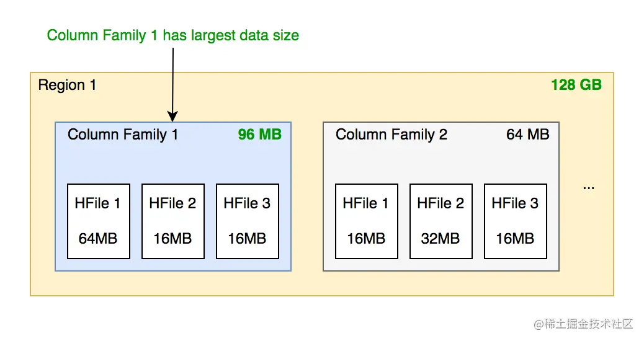Click '16MB' under HFile 3 in Column Family 2
This screenshot has width=644, height=341.
(515, 238)
